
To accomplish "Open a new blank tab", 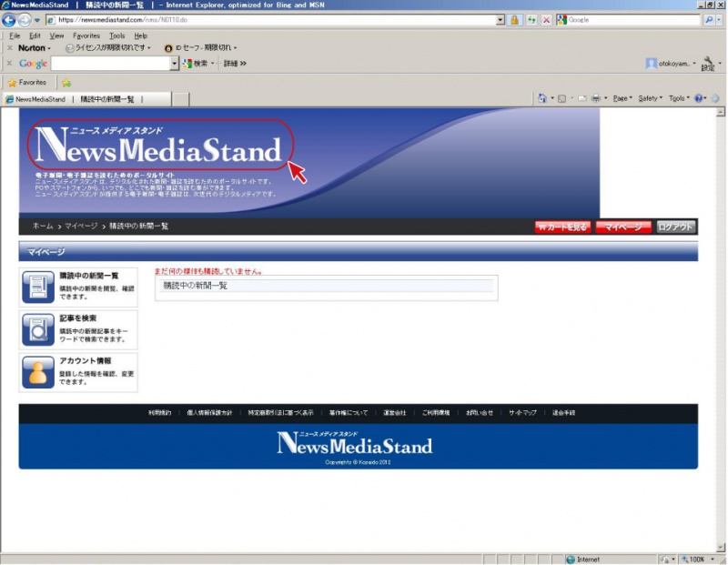I will coord(181,99).
